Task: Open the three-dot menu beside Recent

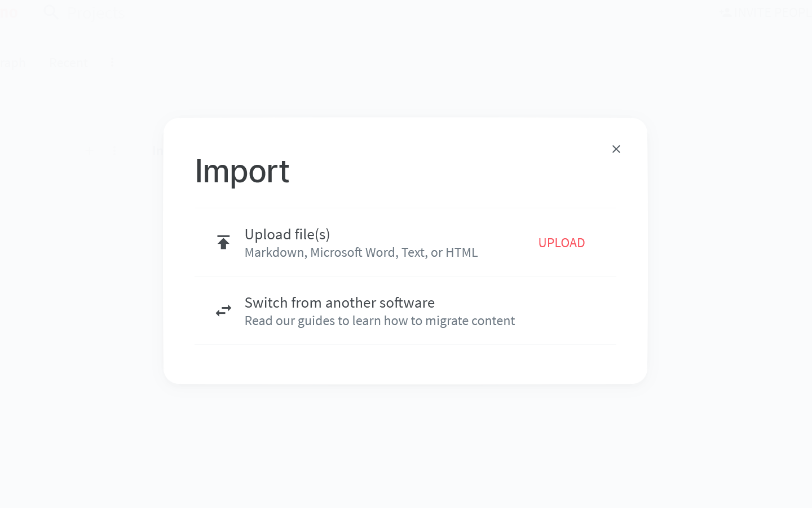Action: point(112,63)
